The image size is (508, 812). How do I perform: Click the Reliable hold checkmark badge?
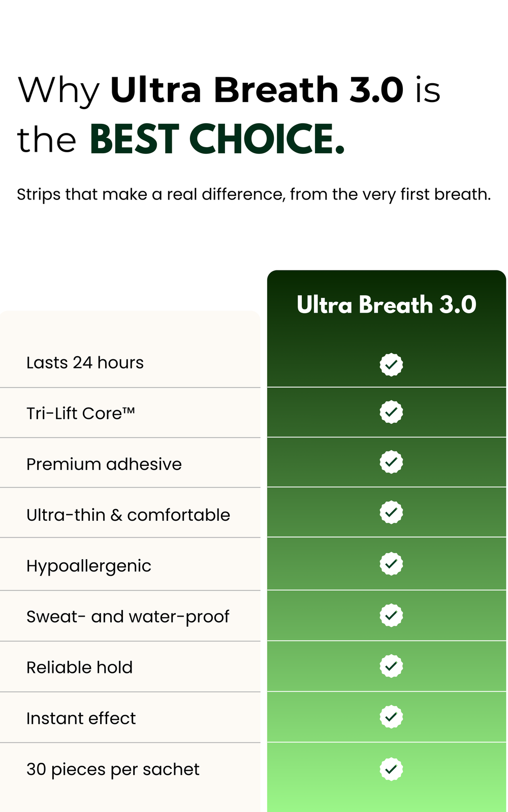coord(391,666)
